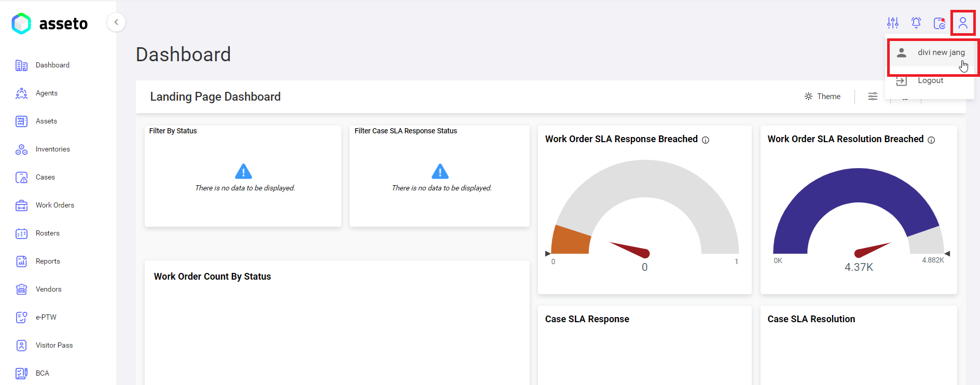Click info icon next to SLA Resolution Breached

tap(931, 140)
